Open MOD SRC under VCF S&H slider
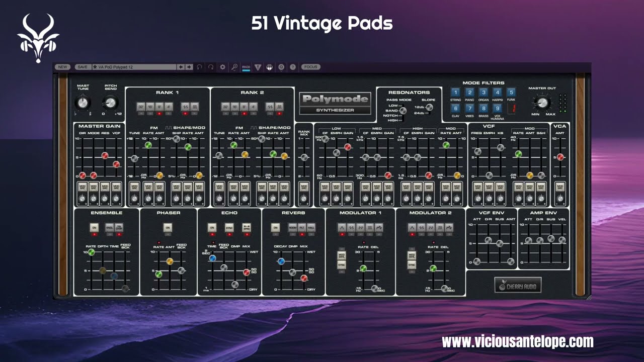Screen dimensions: 644x362 click(541, 187)
